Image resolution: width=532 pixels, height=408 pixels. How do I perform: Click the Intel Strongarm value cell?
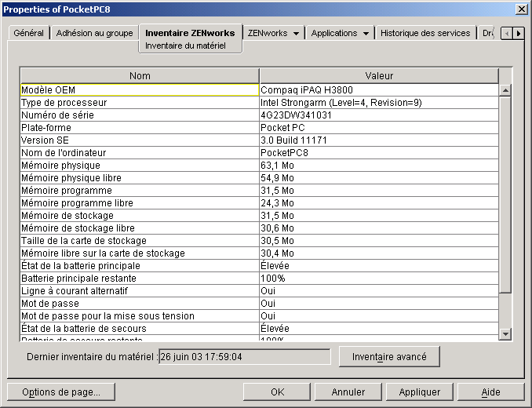tap(379, 103)
